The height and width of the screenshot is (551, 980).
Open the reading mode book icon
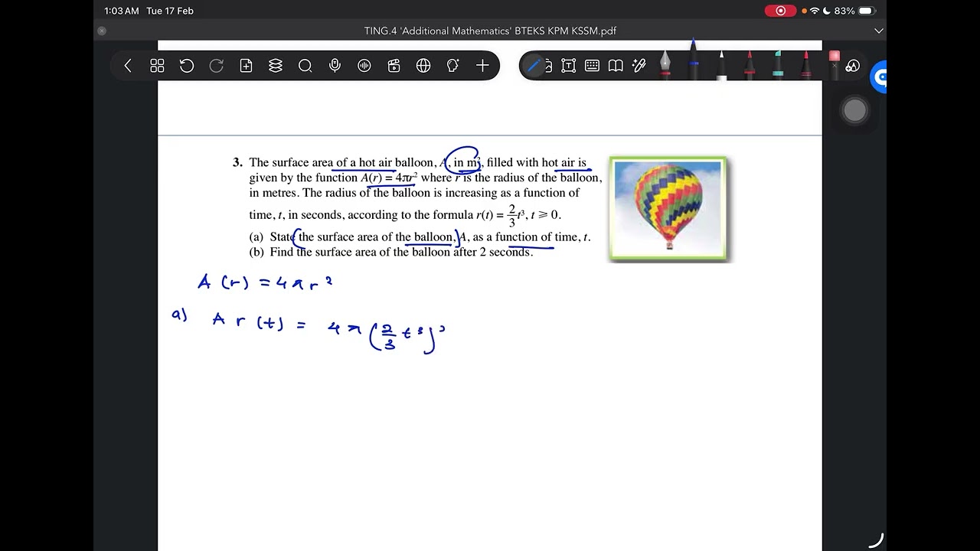click(x=616, y=66)
